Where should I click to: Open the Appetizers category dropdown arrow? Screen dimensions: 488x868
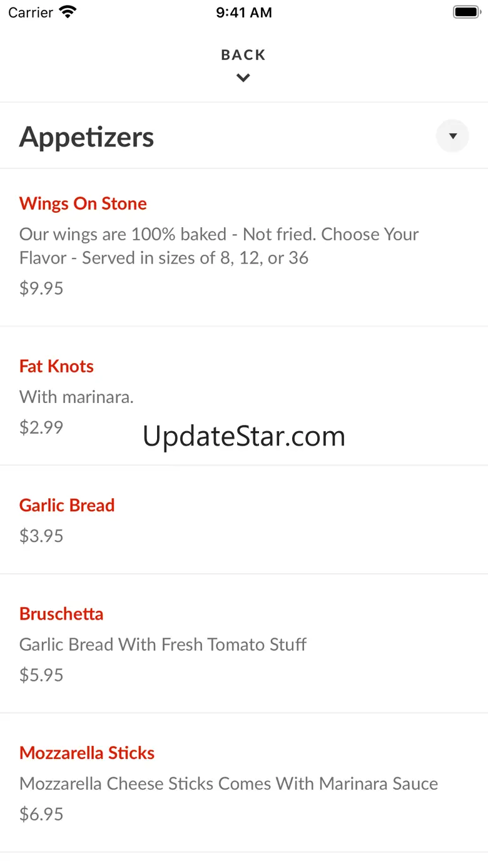coord(452,136)
